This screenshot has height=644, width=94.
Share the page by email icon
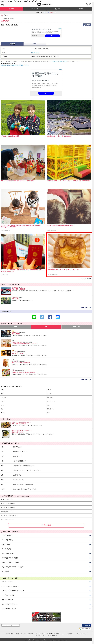click(x=58, y=317)
